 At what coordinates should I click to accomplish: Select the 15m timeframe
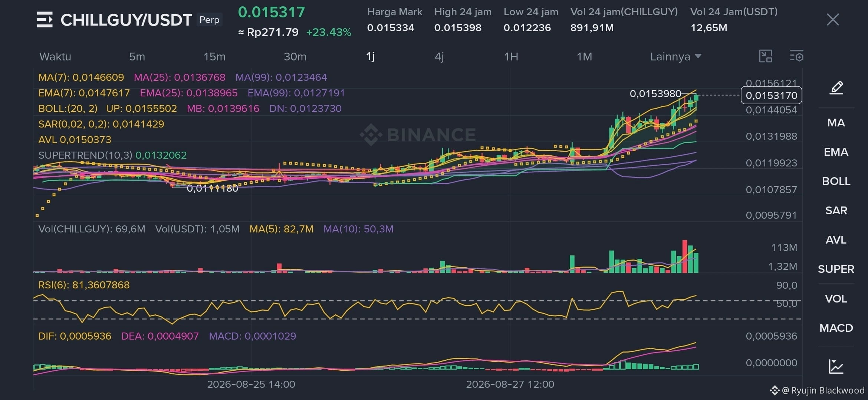point(214,57)
